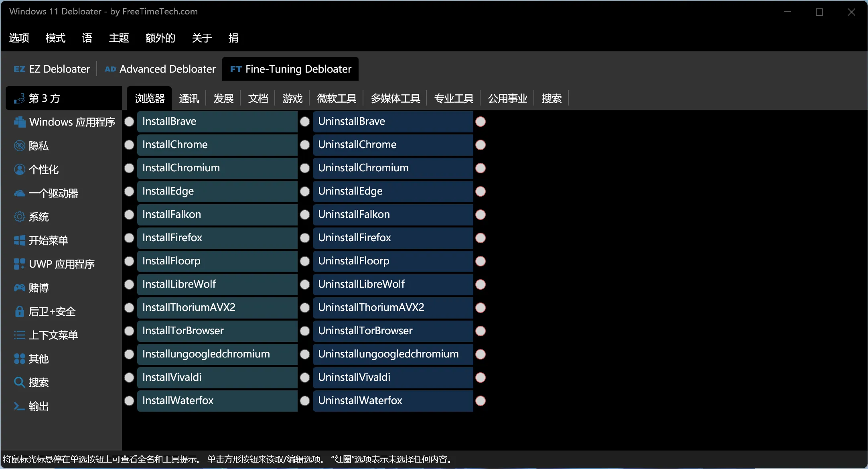This screenshot has height=469, width=868.
Task: Open the 隐私 (Privacy) section in sidebar
Action: [19, 146]
